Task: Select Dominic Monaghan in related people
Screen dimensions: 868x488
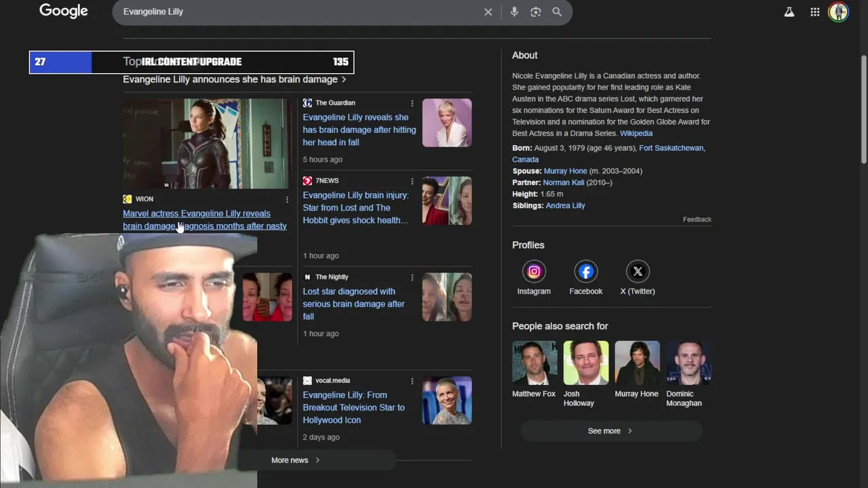Action: coord(688,374)
